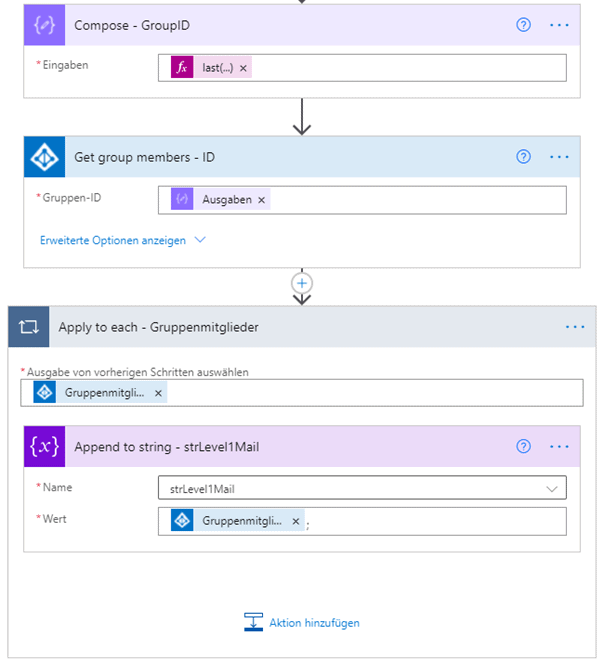Viewport: 604px width, 662px height.
Task: Open the Apply to each ellipsis menu
Action: pos(575,327)
